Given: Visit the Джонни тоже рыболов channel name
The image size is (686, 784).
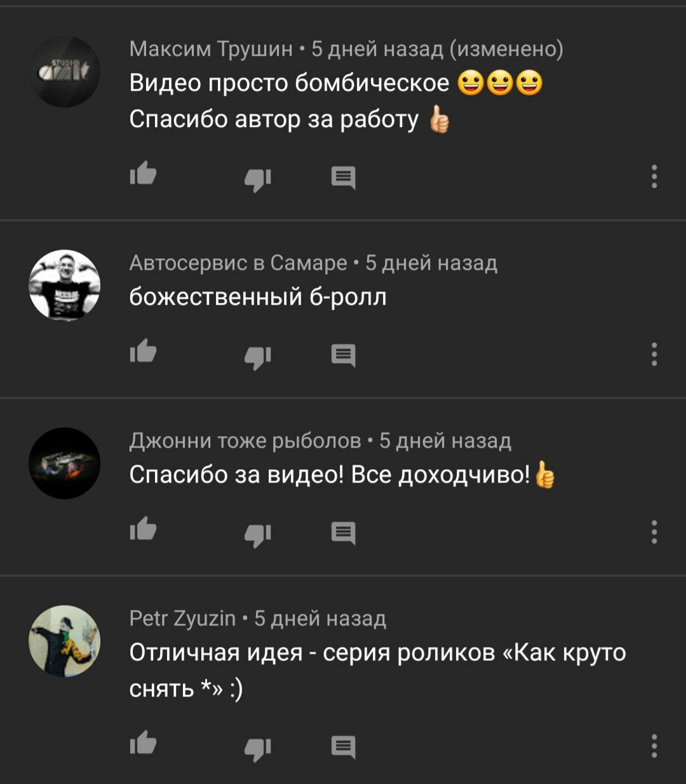Looking at the screenshot, I should [x=245, y=441].
